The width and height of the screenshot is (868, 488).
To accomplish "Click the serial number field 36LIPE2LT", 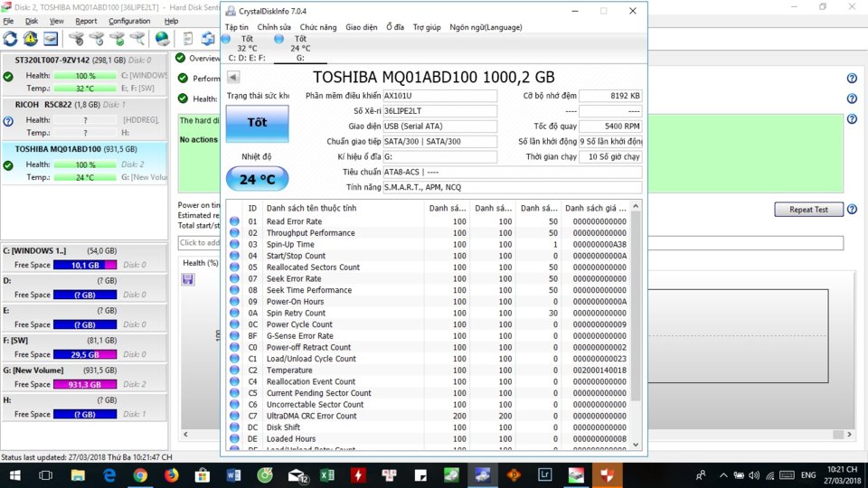I will coord(439,111).
